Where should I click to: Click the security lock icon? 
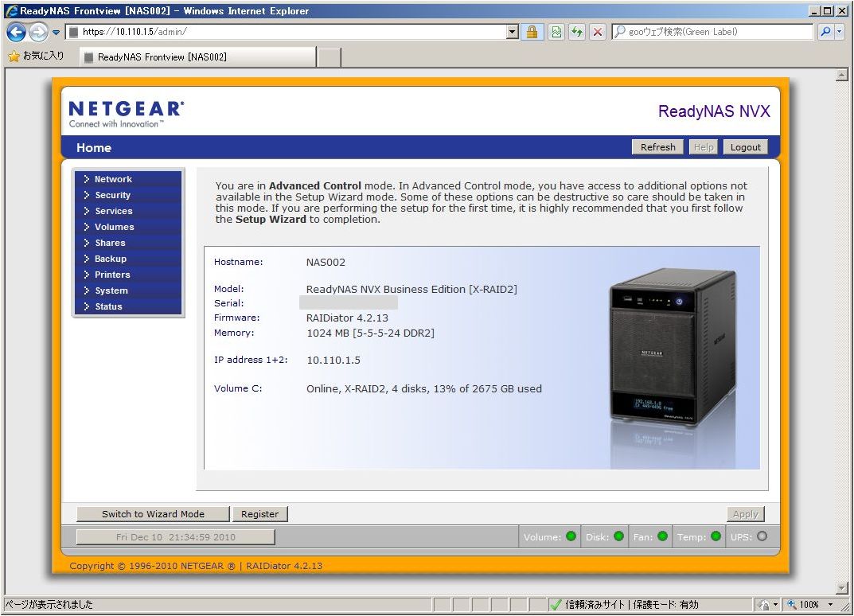click(532, 32)
